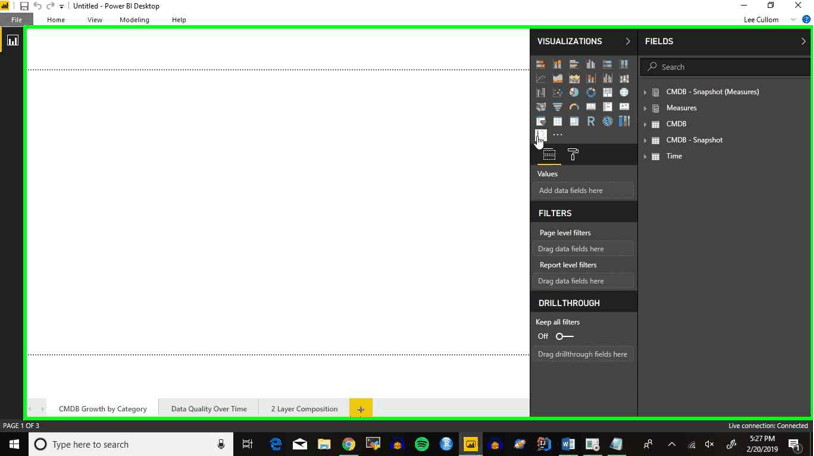Expand the CMDB - Snapshot table arrow
814x456 pixels.
[x=645, y=140]
